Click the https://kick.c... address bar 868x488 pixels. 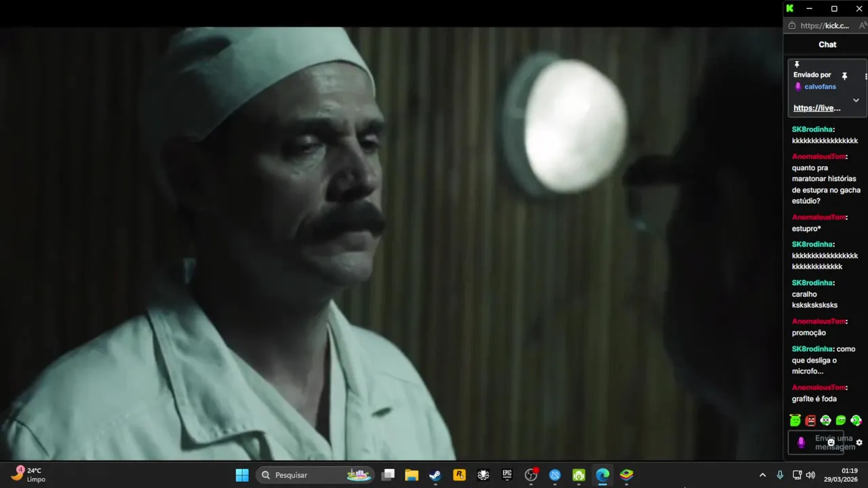coord(825,26)
